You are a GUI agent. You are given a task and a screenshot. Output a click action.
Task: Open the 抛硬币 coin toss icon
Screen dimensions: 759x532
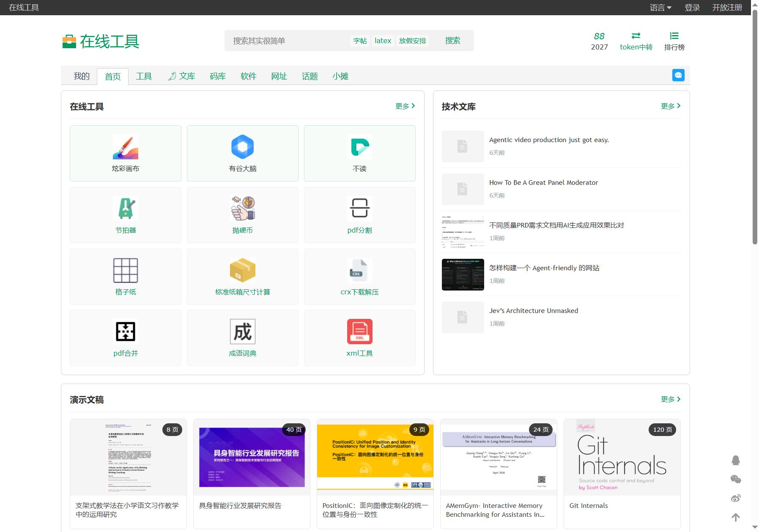pos(243,208)
